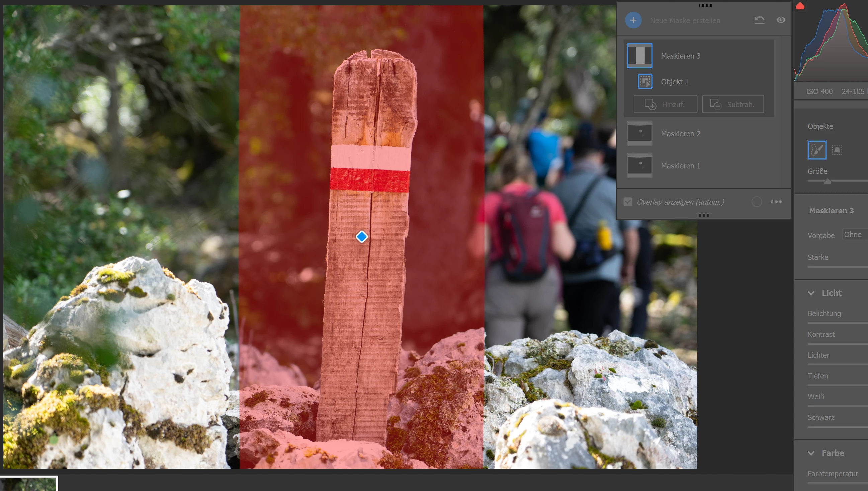Click the Subtrah. subtract-from-mask button
Screen dimensions: 868x491
click(733, 104)
